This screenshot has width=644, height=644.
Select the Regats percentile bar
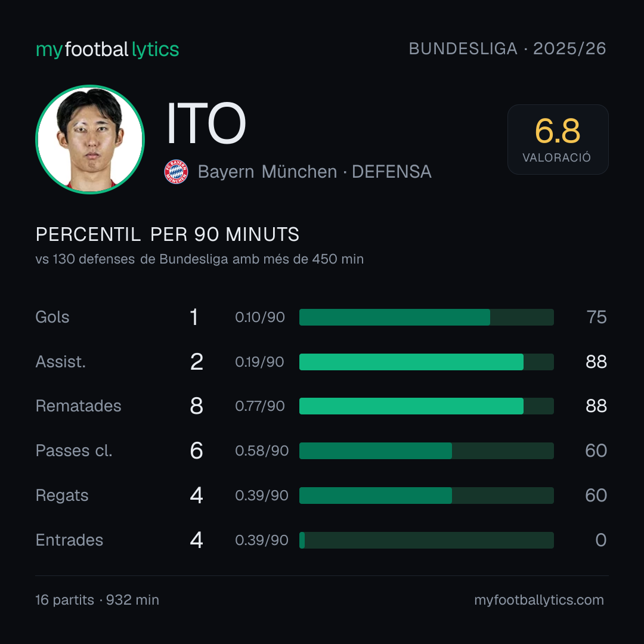tap(426, 496)
